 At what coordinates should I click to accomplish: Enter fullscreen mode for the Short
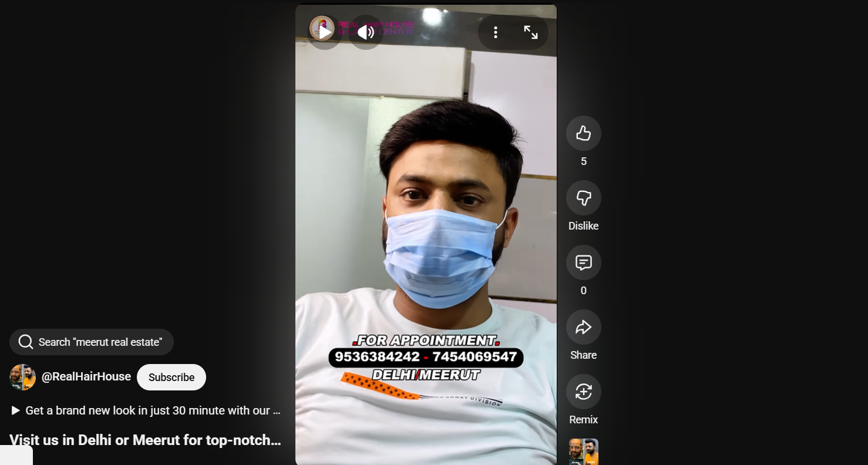tap(530, 32)
